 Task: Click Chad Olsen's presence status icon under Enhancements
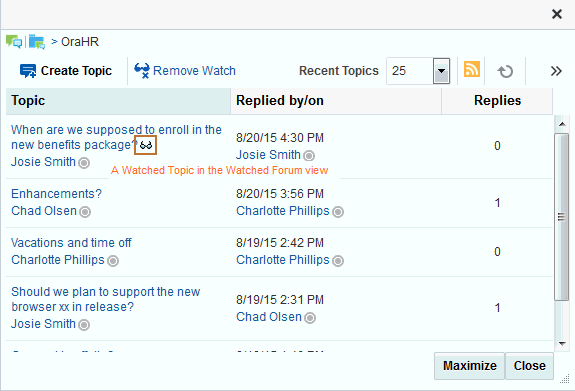coord(85,212)
